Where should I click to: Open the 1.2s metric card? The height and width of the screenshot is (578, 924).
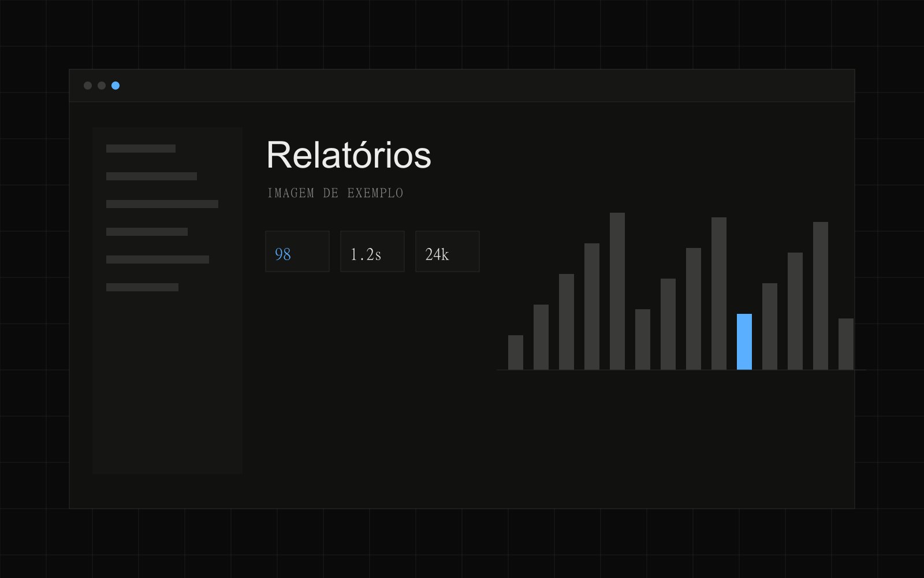tap(372, 251)
